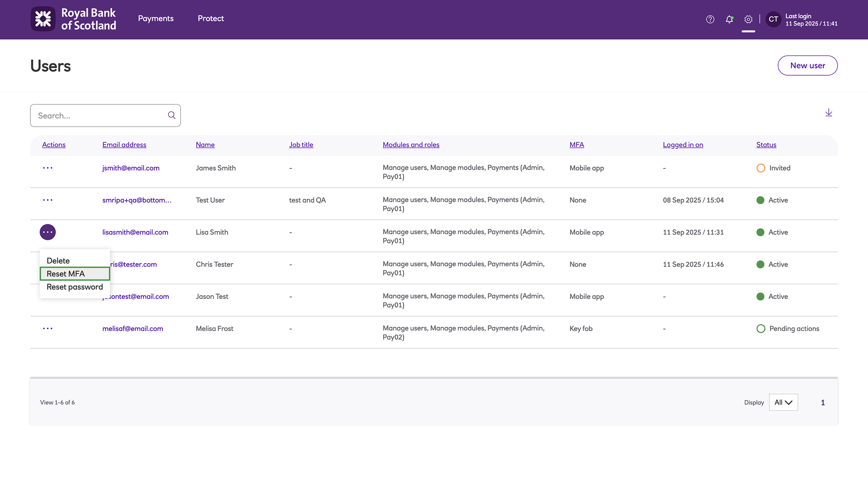Open the settings gear icon
Viewport: 868px width, 479px height.
pyautogui.click(x=748, y=19)
